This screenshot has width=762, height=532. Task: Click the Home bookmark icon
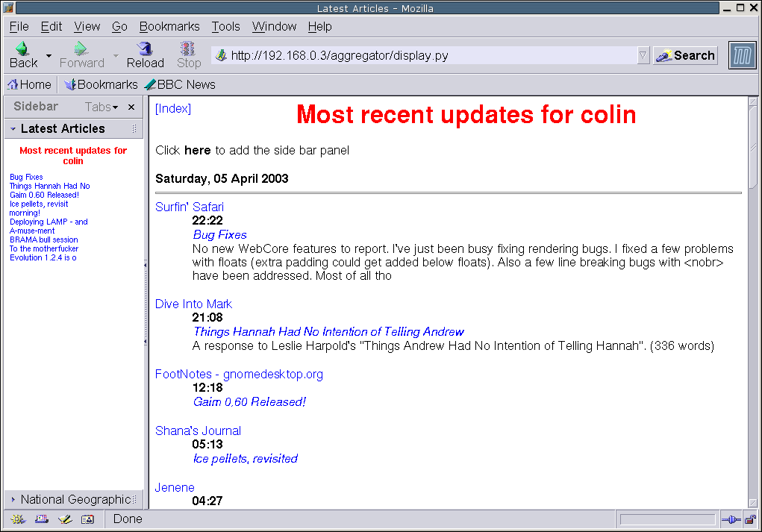[13, 84]
